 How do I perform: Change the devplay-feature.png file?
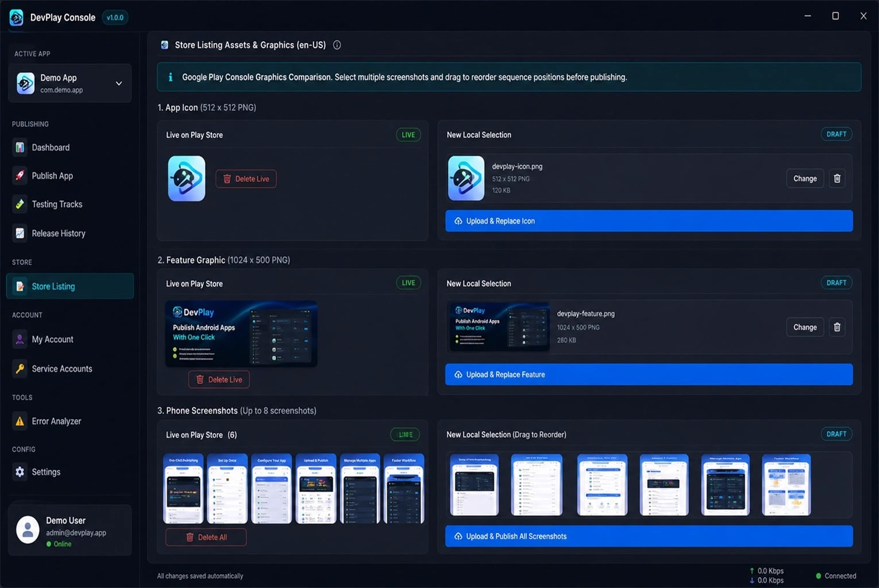(805, 327)
